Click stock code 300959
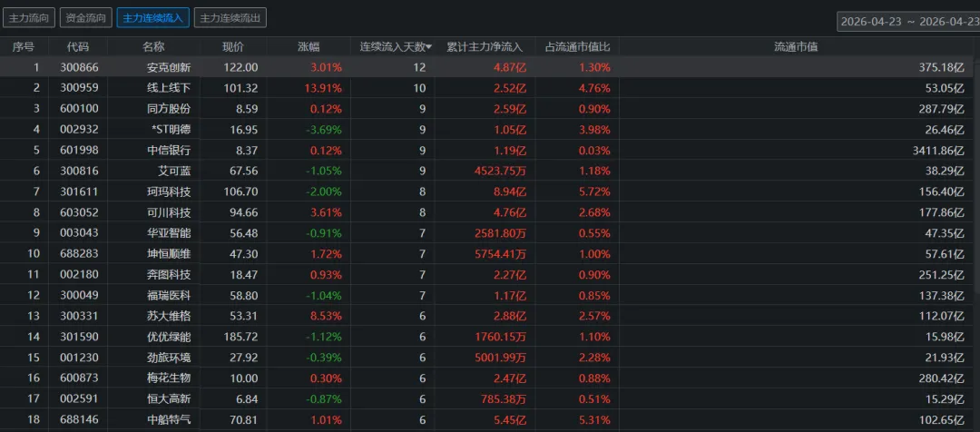Viewport: 980px width, 432px height. tap(79, 88)
